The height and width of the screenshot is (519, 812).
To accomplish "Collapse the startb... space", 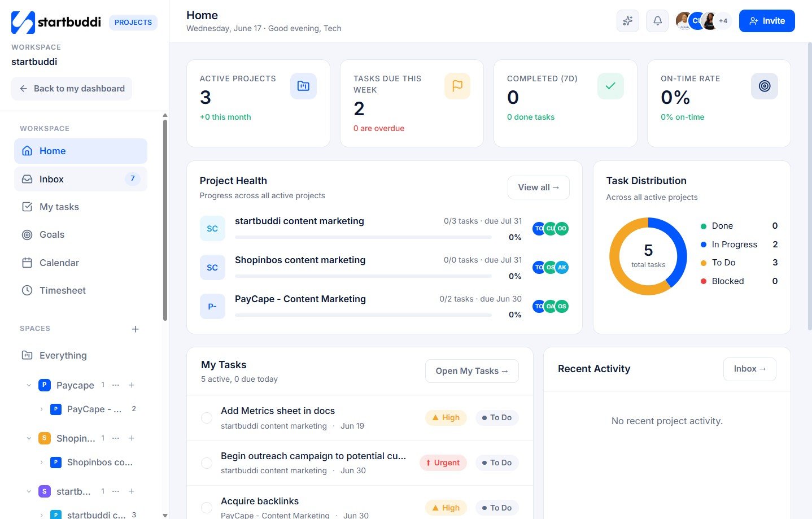I will pyautogui.click(x=29, y=491).
